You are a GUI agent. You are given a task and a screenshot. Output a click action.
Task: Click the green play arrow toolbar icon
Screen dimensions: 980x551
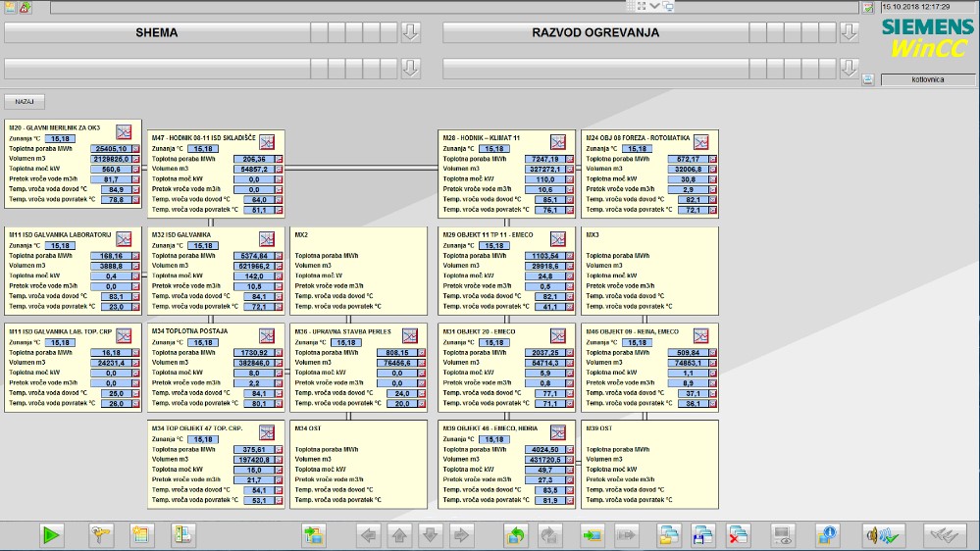click(51, 535)
